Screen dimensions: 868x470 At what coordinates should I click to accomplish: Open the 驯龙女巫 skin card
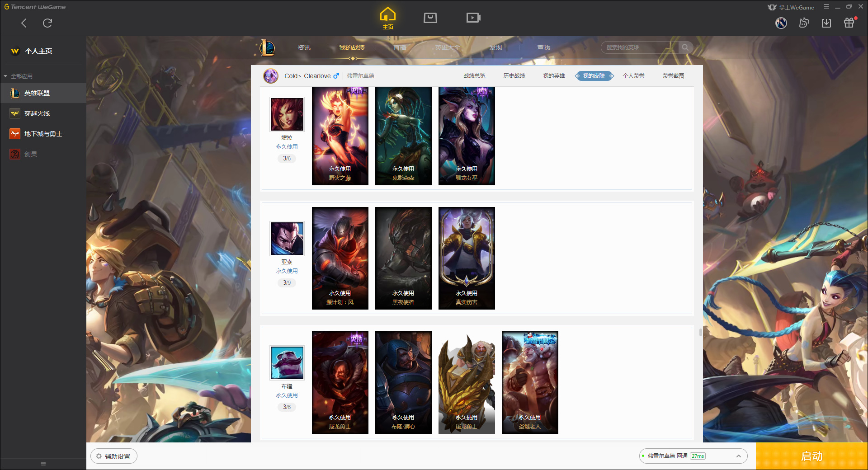pyautogui.click(x=467, y=136)
